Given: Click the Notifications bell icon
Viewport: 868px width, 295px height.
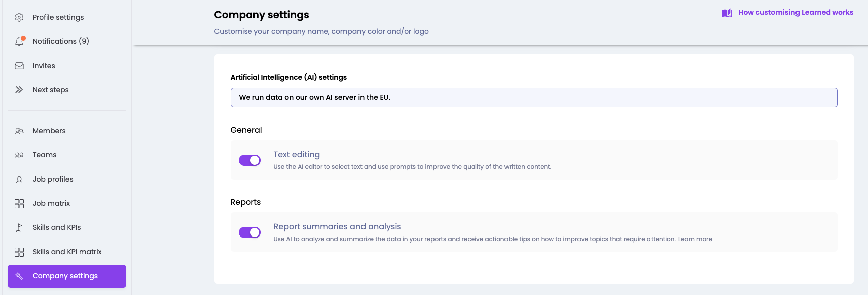Looking at the screenshot, I should tap(19, 41).
